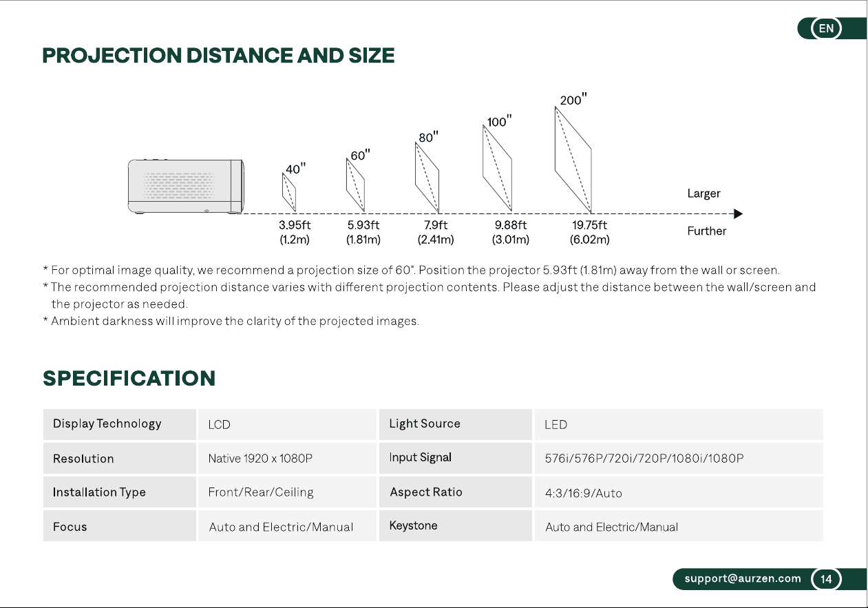868x608 pixels.
Task: Select the Display Technology table cell
Action: click(120, 424)
